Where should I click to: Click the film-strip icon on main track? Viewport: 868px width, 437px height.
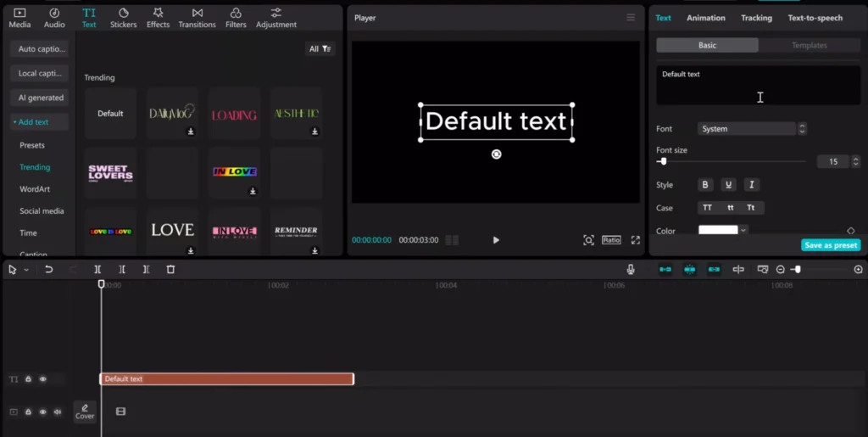pyautogui.click(x=120, y=412)
